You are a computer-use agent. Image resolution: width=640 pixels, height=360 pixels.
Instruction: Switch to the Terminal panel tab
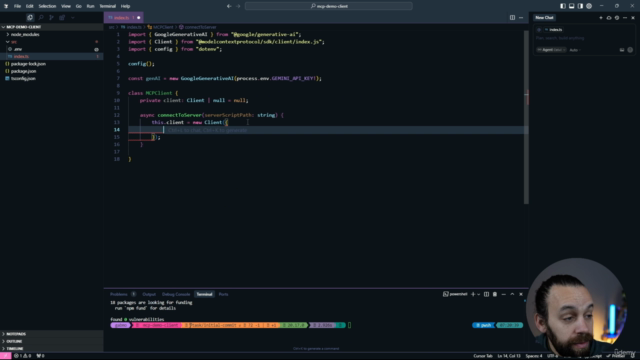tap(204, 294)
